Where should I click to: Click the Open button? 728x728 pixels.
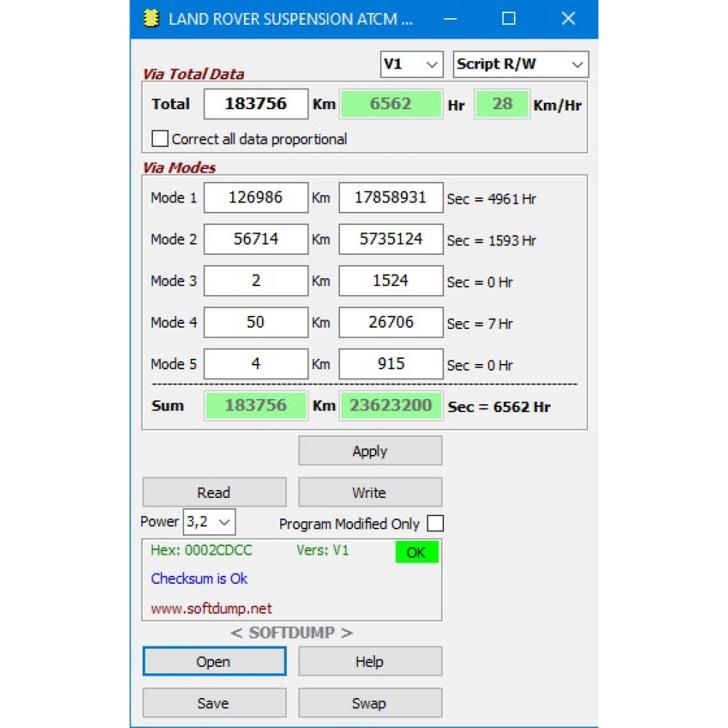coord(214,661)
